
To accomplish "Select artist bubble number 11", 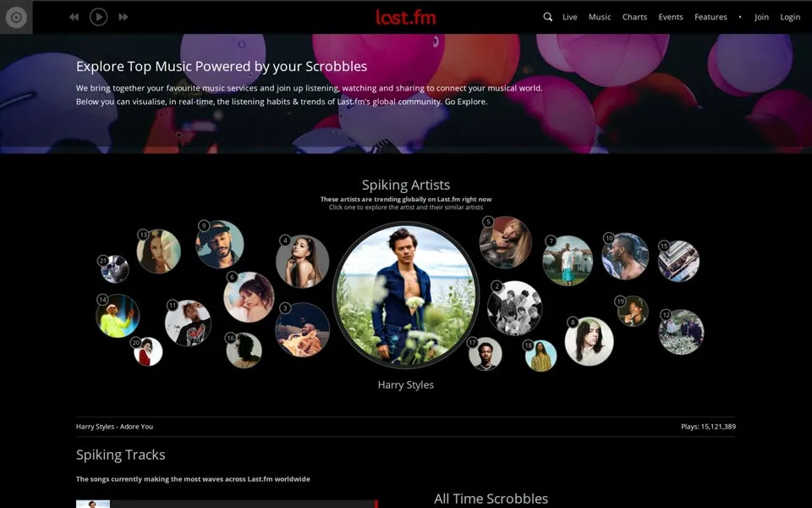I will coord(188,323).
